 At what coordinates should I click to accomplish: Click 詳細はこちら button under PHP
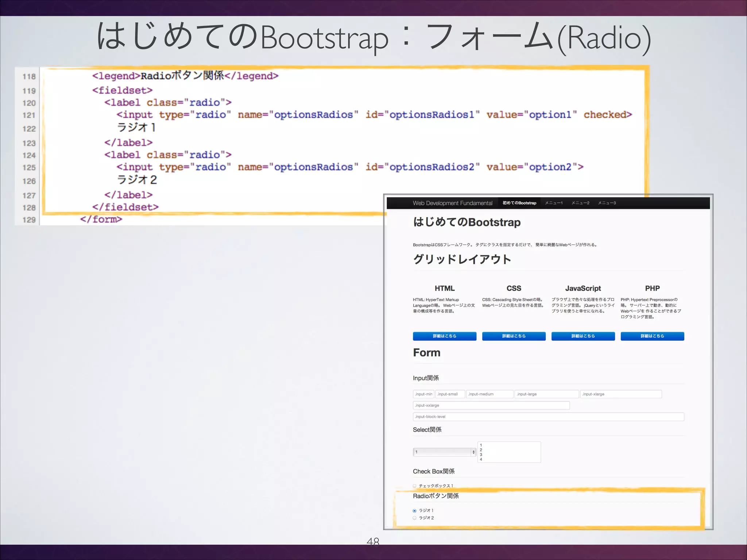pyautogui.click(x=653, y=336)
